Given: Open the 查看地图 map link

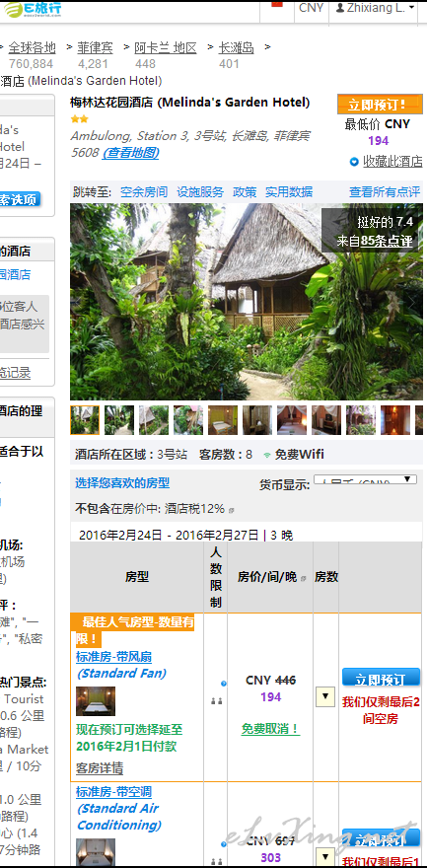Looking at the screenshot, I should pyautogui.click(x=131, y=152).
